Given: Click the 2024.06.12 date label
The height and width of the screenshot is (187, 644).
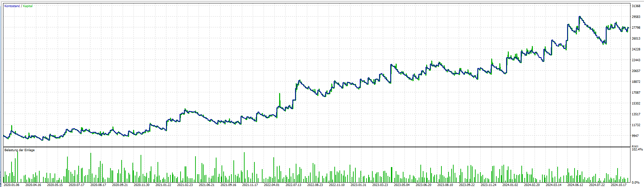Looking at the screenshot, I should [575, 185].
